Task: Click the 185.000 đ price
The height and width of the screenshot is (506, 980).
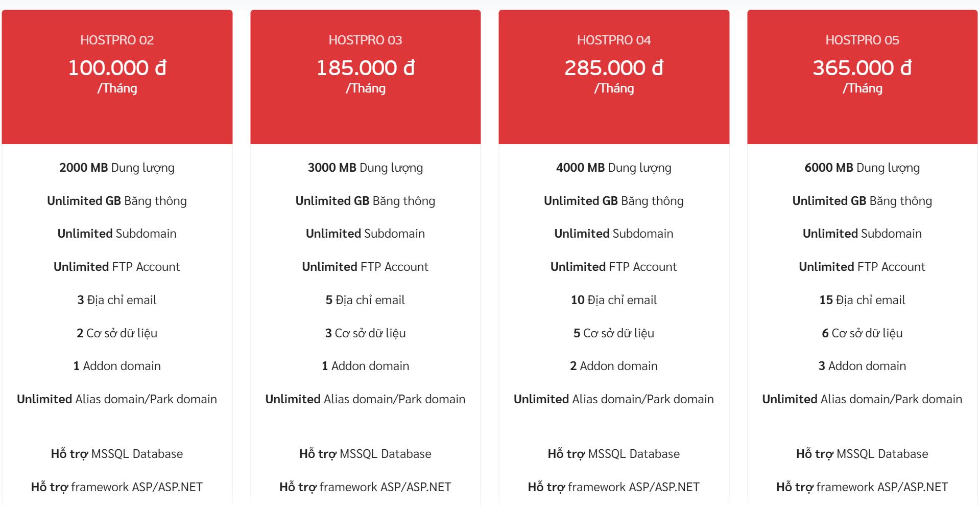Action: pyautogui.click(x=365, y=68)
